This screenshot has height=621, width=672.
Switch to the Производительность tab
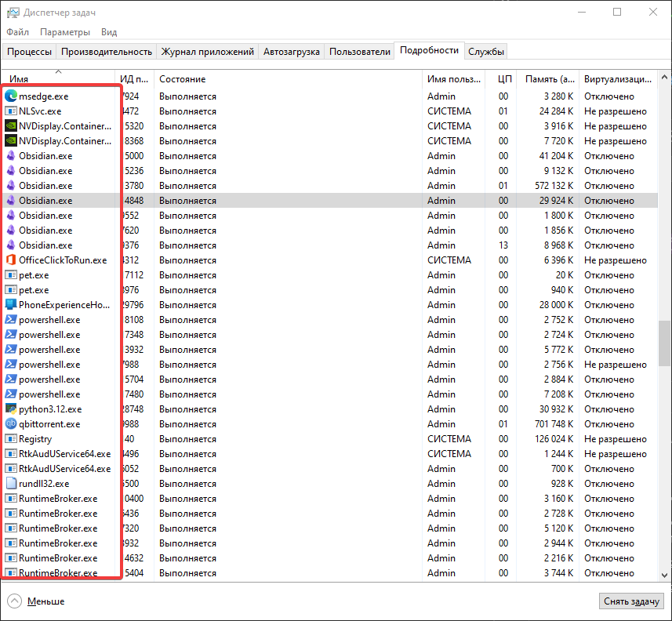coord(107,52)
